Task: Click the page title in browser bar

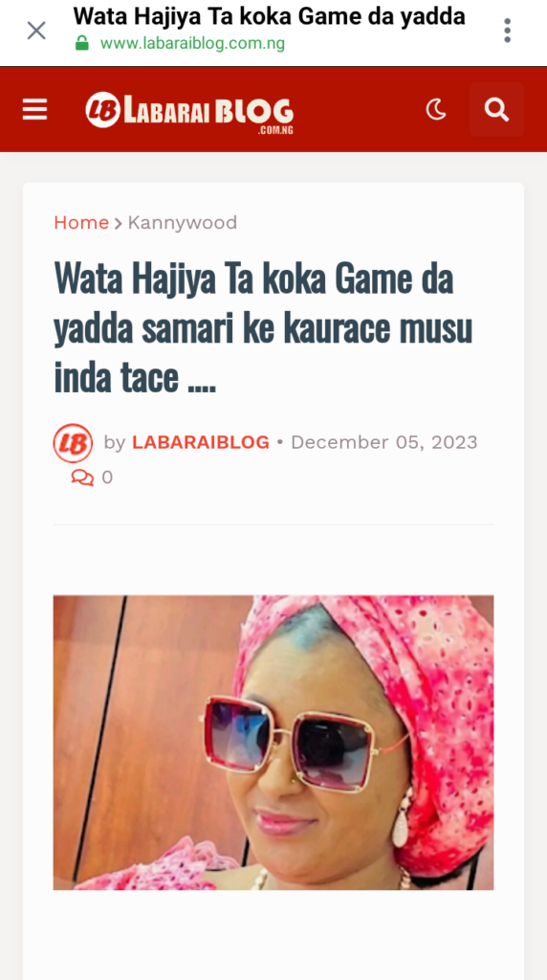Action: (269, 17)
